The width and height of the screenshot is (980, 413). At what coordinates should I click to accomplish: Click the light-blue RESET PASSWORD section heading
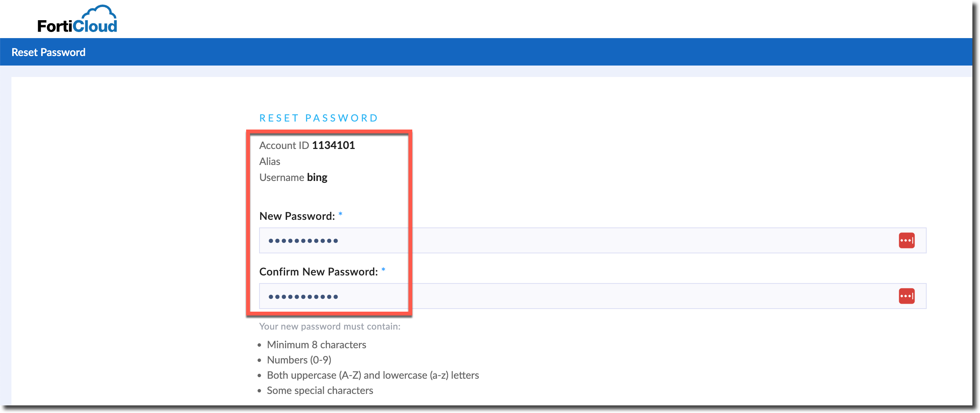click(319, 118)
